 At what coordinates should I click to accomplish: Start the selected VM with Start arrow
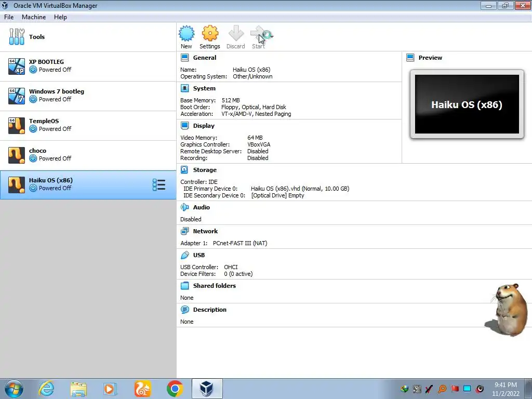(258, 33)
